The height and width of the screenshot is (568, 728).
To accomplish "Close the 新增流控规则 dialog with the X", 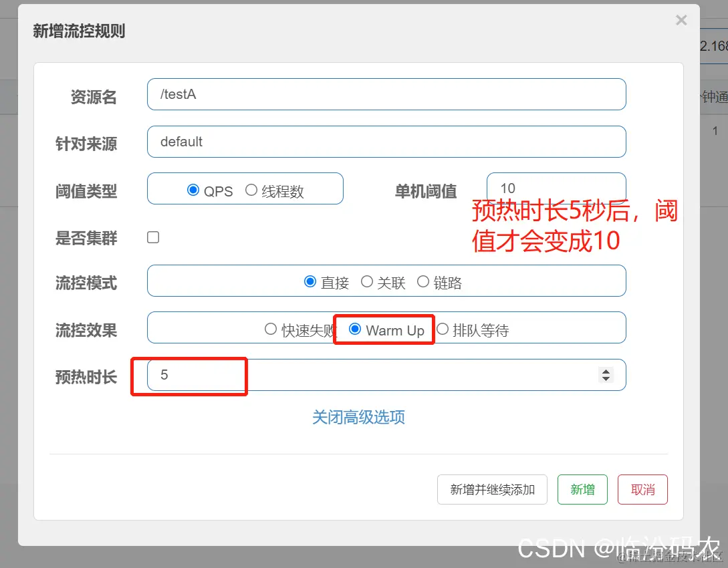I will (x=681, y=20).
